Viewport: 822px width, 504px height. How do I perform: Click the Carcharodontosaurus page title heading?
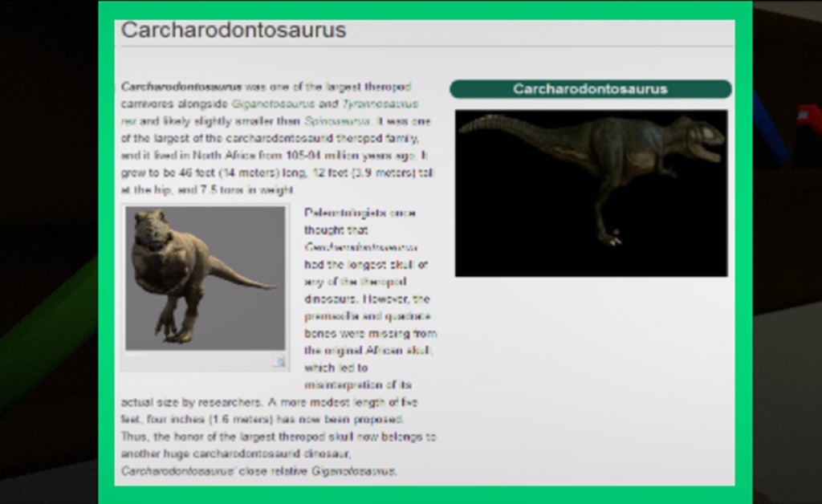coord(234,30)
